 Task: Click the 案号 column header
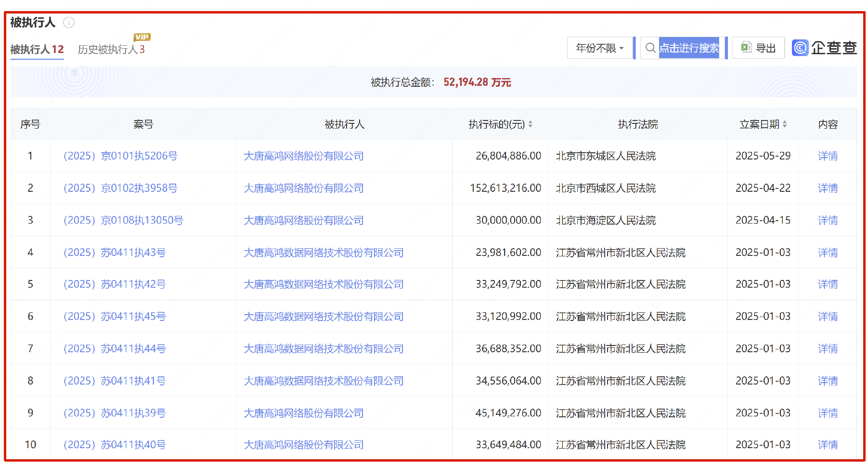pyautogui.click(x=143, y=124)
